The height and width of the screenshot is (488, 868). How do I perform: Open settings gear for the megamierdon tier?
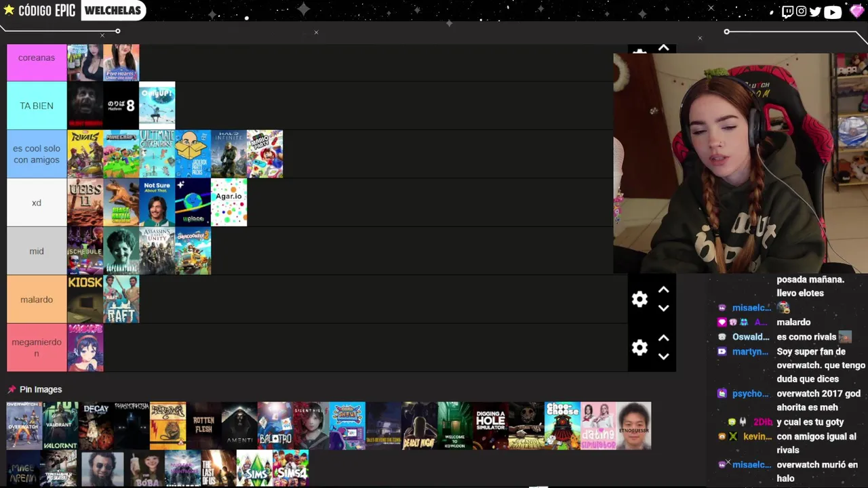(639, 348)
